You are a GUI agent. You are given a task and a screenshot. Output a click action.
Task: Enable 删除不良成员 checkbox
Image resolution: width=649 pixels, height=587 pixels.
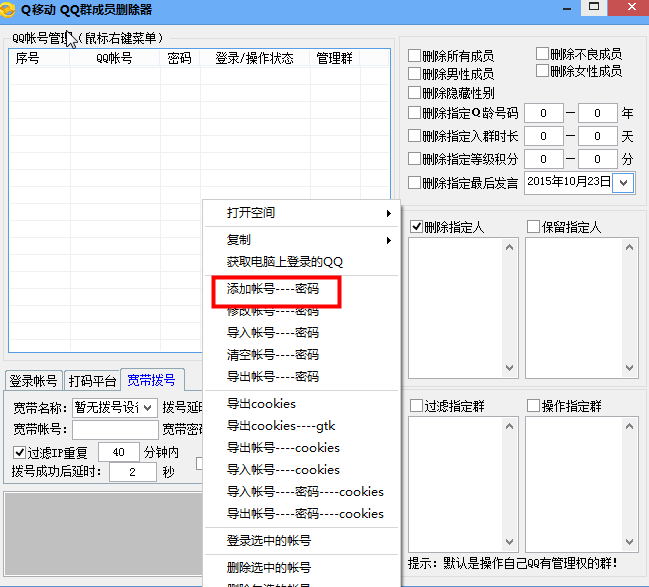click(x=542, y=53)
